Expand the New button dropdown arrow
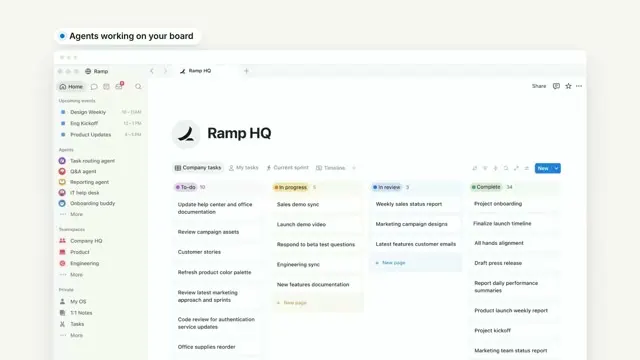 (x=556, y=168)
